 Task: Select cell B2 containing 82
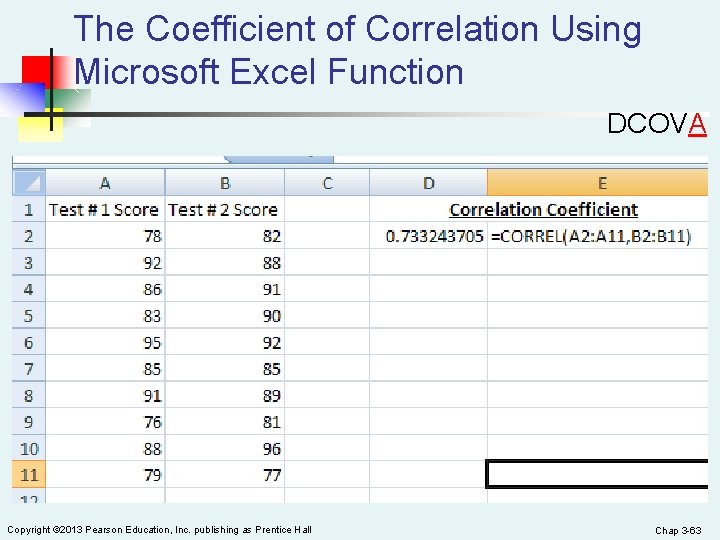click(x=225, y=236)
